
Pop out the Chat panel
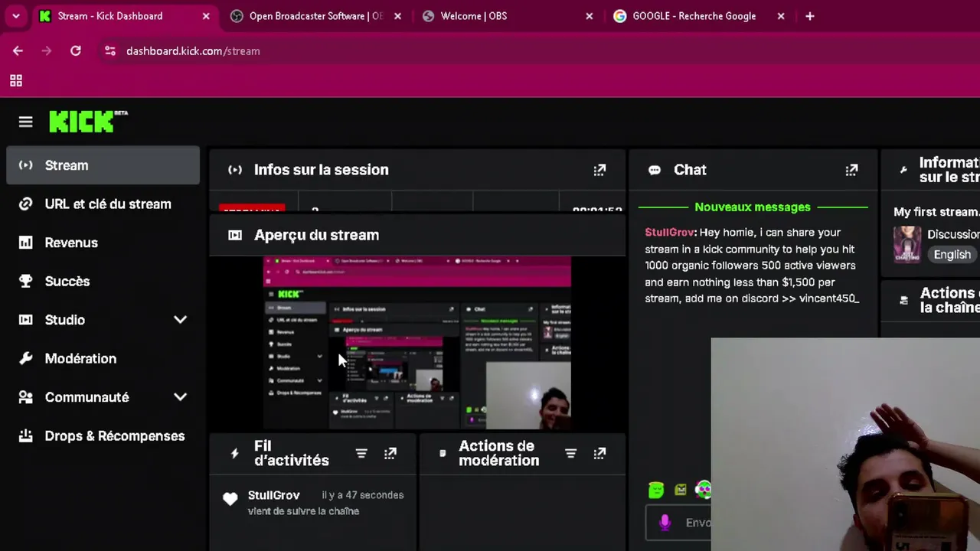pos(851,170)
